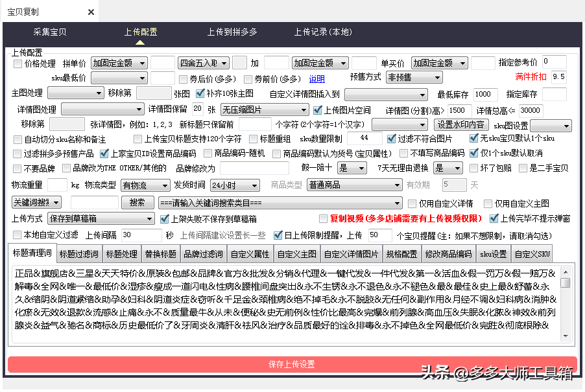Open the 商品类型 dropdown showing 普通商品
Image resolution: width=585 pixels, height=392 pixels.
pyautogui.click(x=353, y=185)
